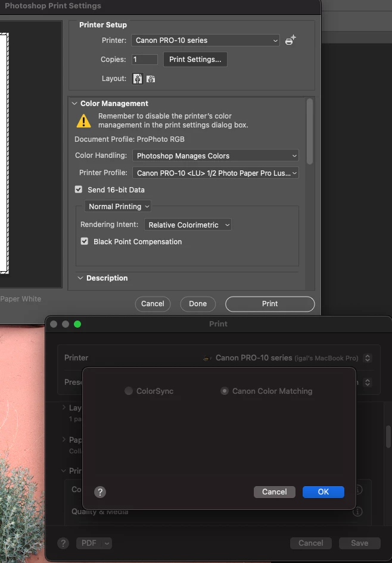This screenshot has height=563, width=392.
Task: Open the Normal Printing dropdown
Action: click(x=118, y=207)
